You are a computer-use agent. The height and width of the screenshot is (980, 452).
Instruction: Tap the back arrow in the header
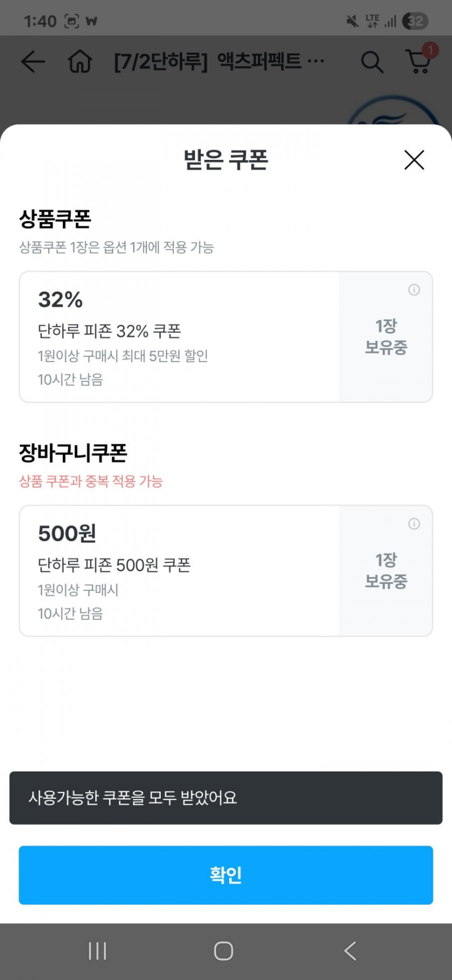(x=32, y=62)
